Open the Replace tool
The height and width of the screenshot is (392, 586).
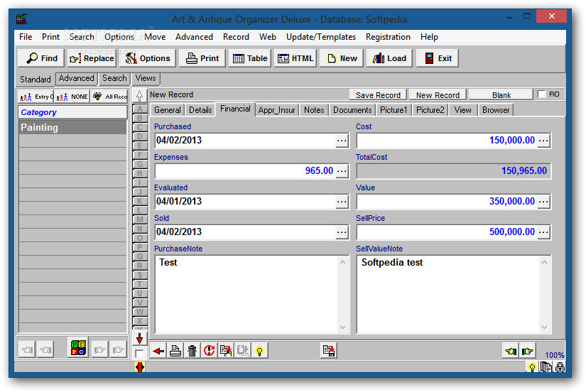pyautogui.click(x=92, y=58)
